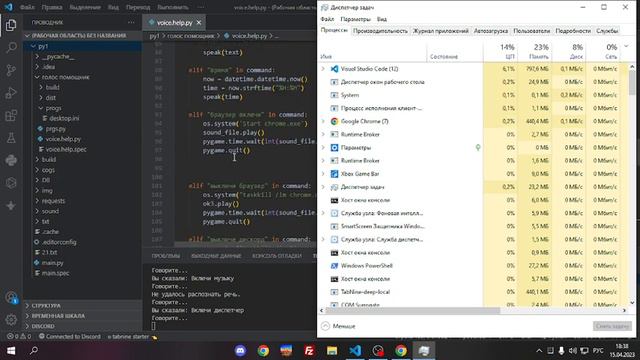Expand the build folder under голос помощник
The width and height of the screenshot is (640, 360).
pos(41,87)
